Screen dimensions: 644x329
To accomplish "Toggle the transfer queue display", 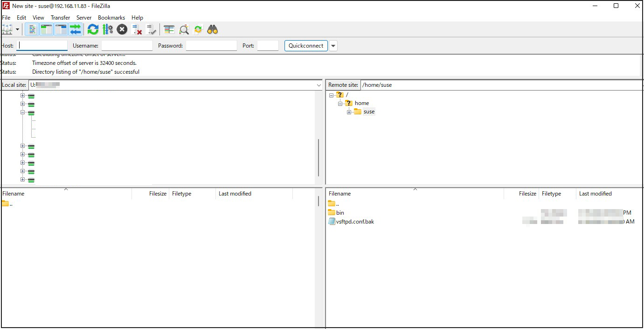I will (75, 29).
